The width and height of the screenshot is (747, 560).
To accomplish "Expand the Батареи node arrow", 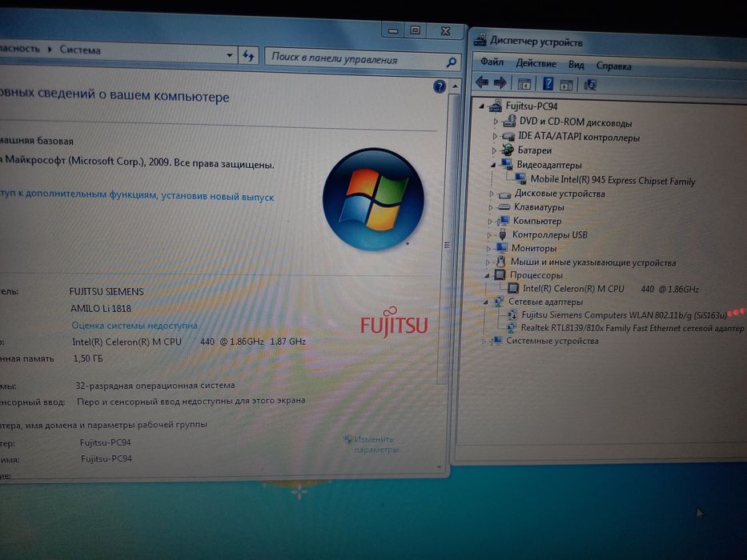I will (494, 150).
